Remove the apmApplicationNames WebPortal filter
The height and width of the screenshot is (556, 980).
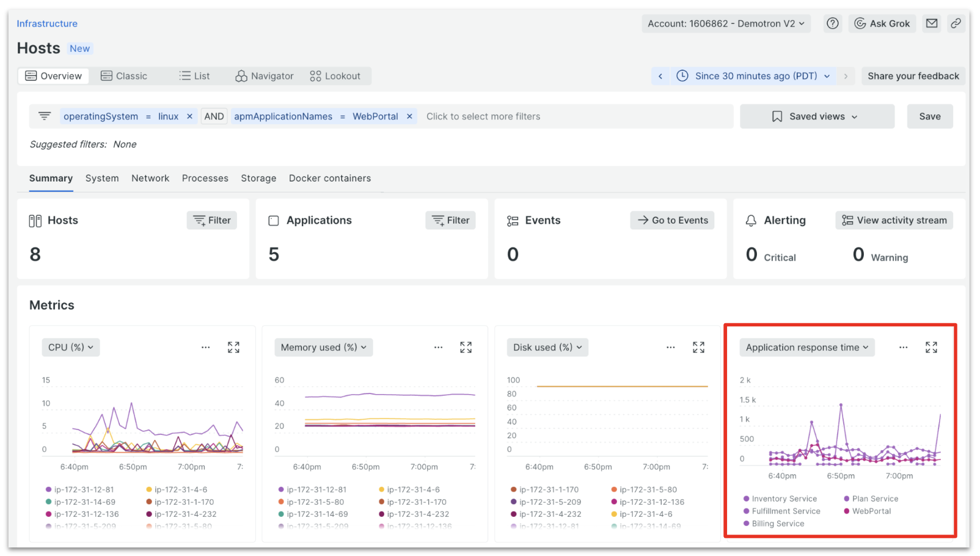coord(409,117)
